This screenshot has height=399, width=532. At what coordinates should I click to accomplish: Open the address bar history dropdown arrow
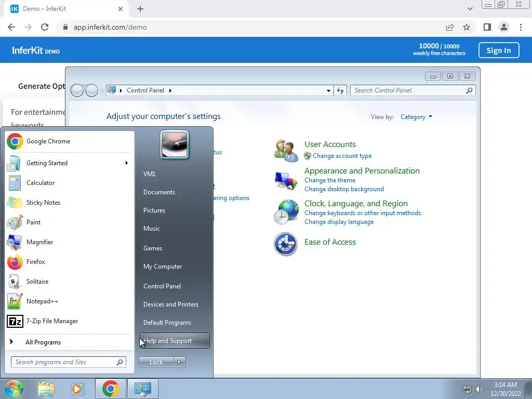328,90
